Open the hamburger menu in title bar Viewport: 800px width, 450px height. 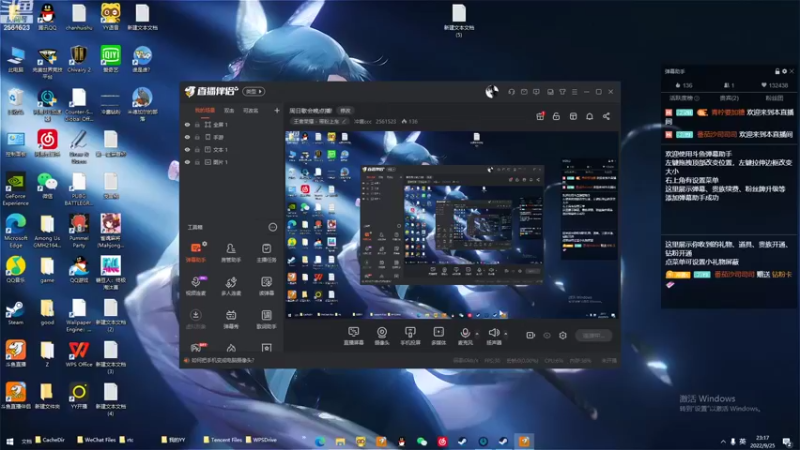(574, 92)
